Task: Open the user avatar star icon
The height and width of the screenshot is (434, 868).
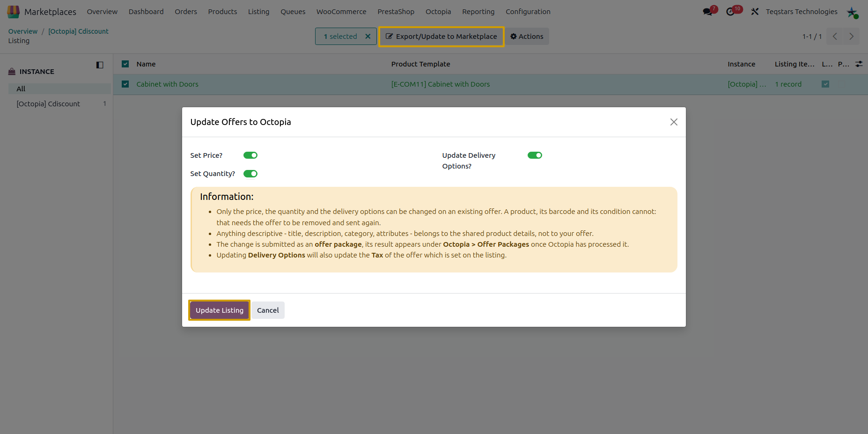Action: coord(852,12)
